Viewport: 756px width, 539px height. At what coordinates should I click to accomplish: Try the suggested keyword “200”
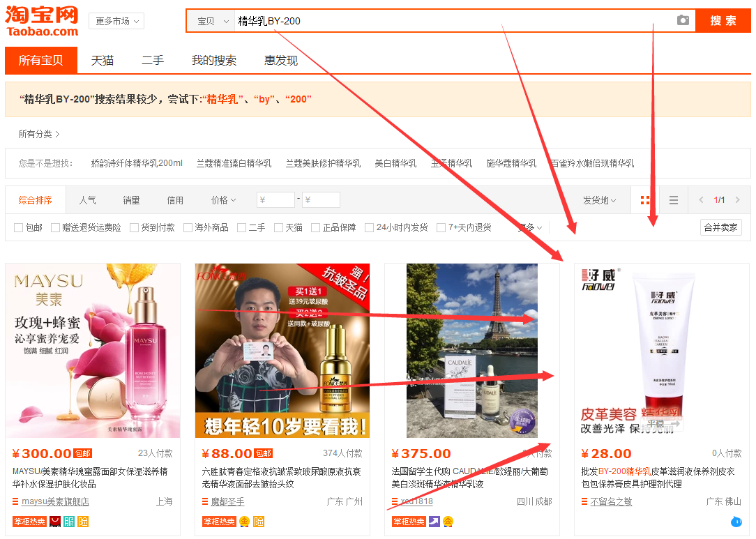coord(298,99)
